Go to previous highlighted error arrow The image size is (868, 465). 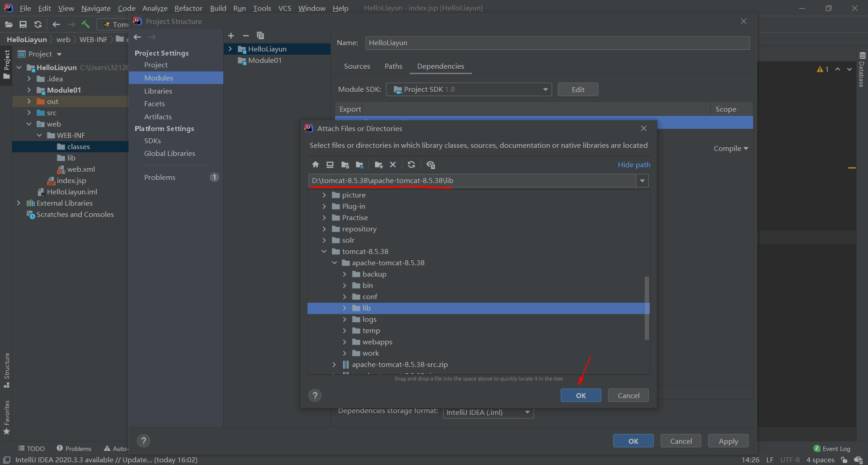838,69
